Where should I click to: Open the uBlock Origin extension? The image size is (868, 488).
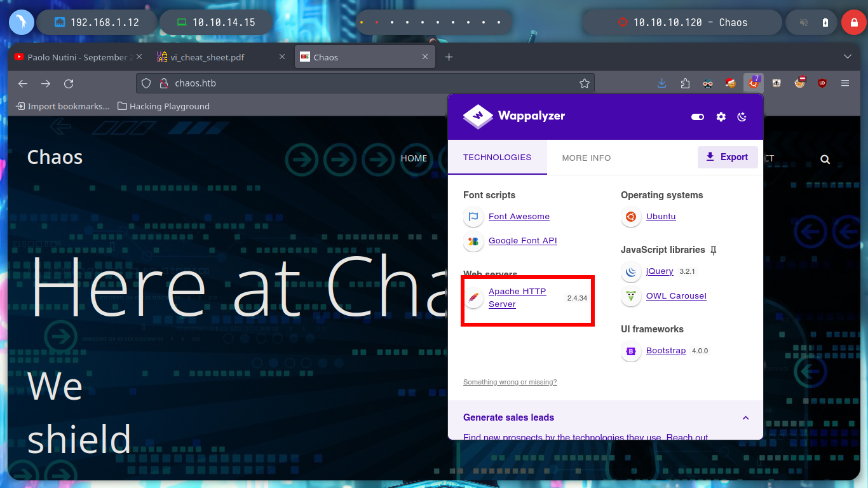[822, 83]
